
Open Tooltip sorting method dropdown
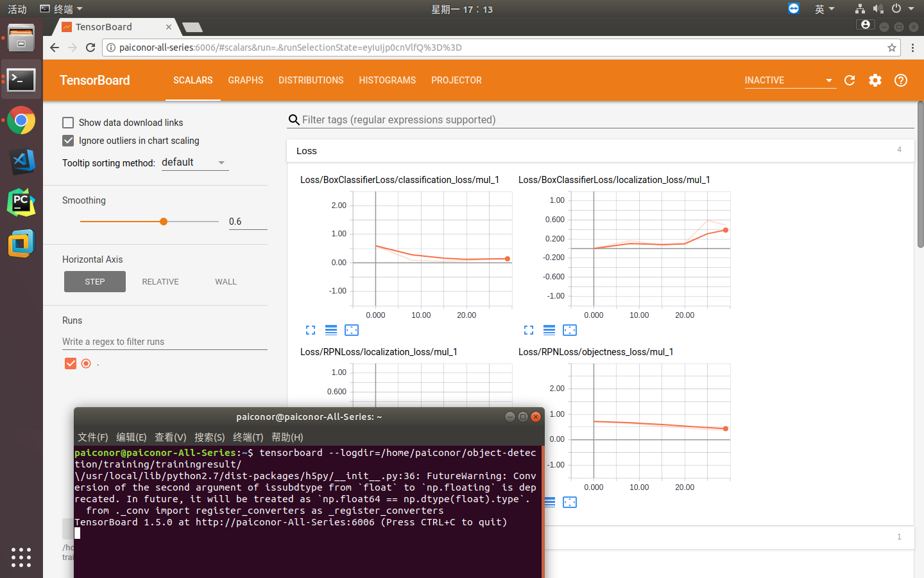[194, 162]
